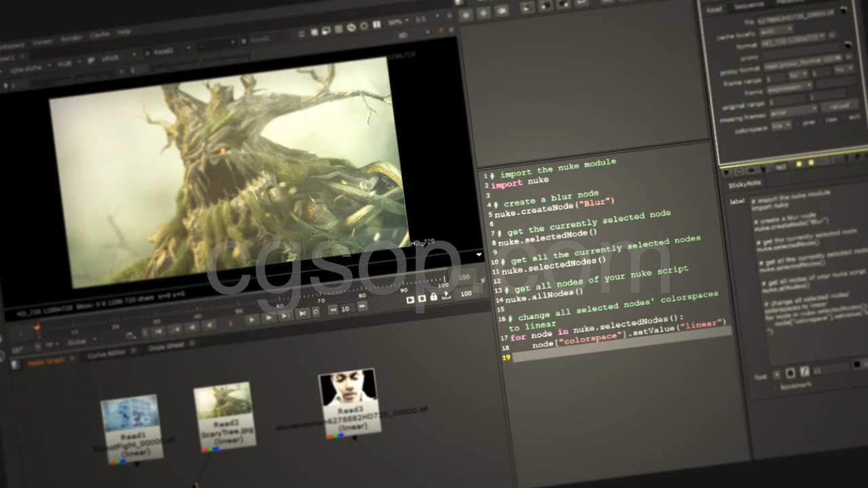
Task: Advance one frame with the step forward button
Action: pos(269,318)
